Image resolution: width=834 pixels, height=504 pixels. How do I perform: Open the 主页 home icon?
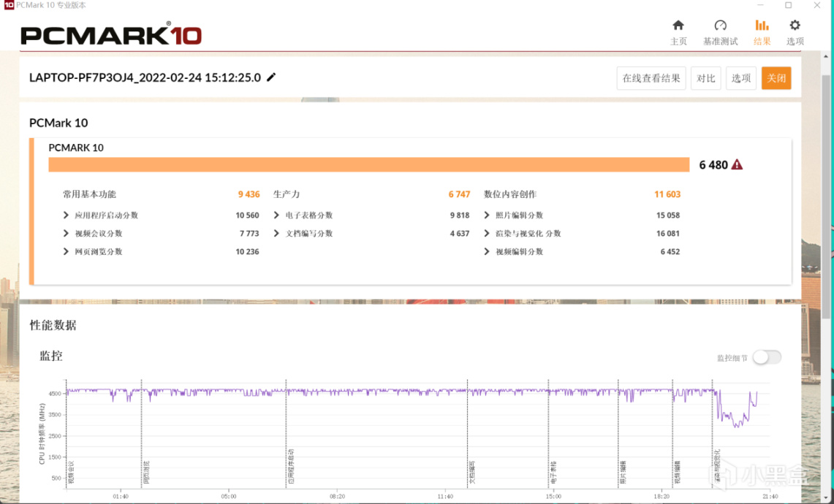click(678, 25)
